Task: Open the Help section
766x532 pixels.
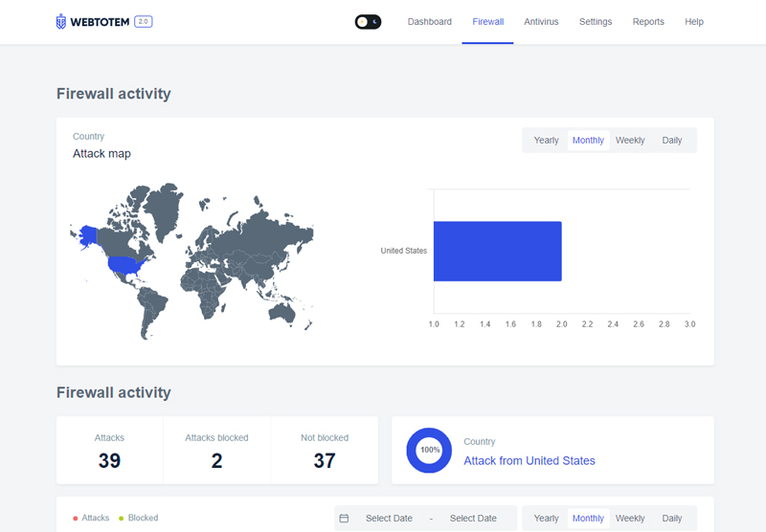Action: click(693, 22)
